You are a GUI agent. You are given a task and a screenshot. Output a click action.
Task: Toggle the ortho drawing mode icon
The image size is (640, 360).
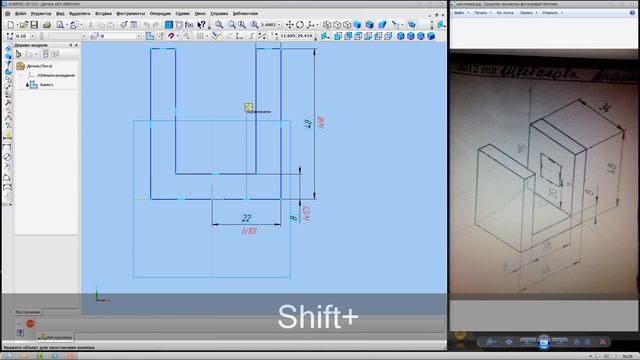point(251,36)
